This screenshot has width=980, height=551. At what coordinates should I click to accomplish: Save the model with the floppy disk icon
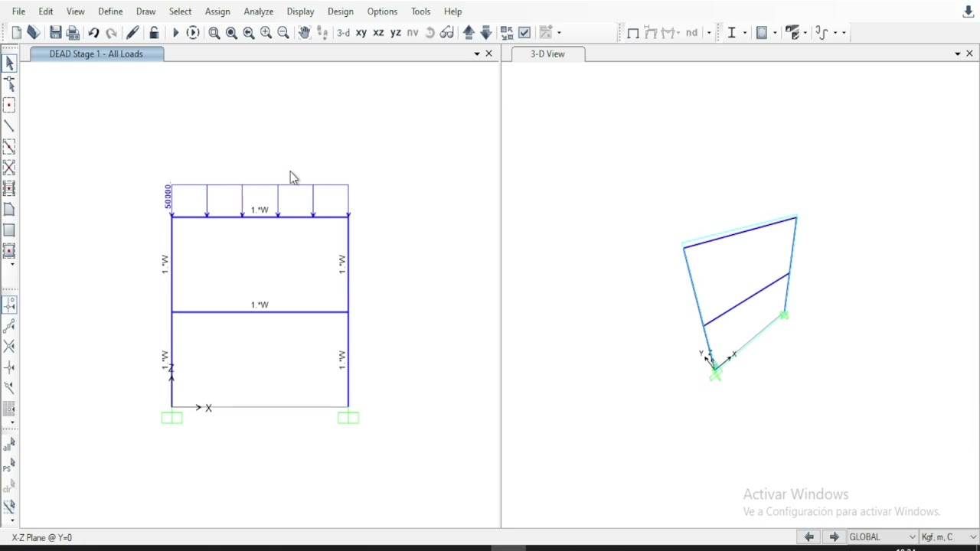55,32
